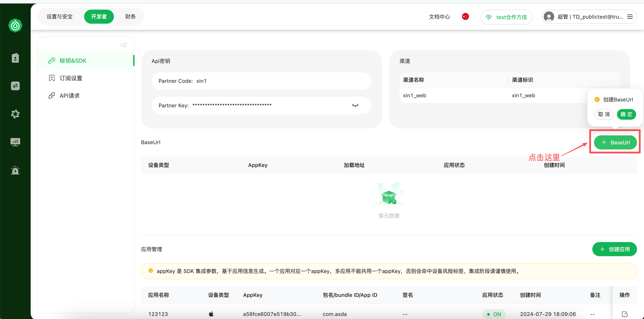This screenshot has width=644, height=319.
Task: Confirm BaseUrl creation with 确定
Action: pyautogui.click(x=626, y=114)
